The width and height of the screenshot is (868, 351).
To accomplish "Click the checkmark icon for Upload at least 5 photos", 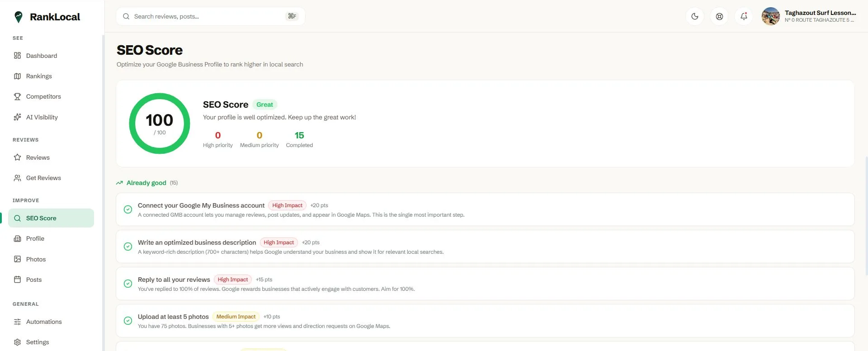I will tap(128, 321).
